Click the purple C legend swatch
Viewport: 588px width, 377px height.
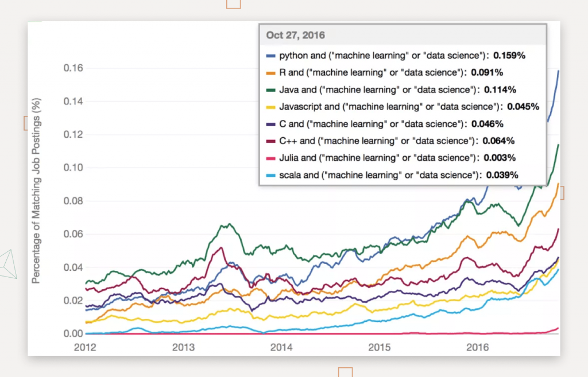271,124
